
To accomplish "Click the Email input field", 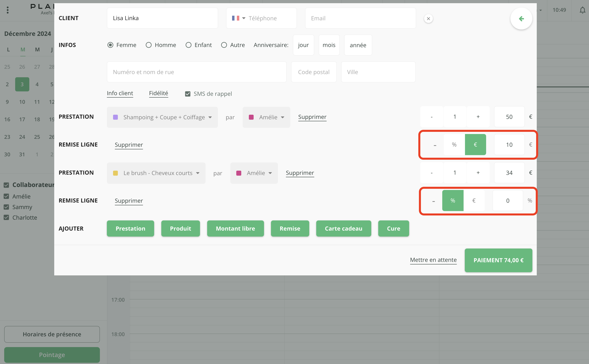I will pyautogui.click(x=360, y=18).
